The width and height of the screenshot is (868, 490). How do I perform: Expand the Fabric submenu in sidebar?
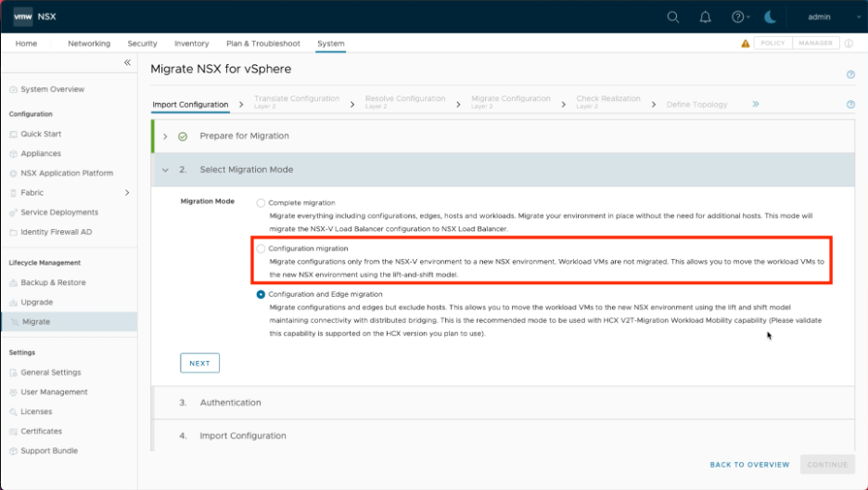point(127,193)
